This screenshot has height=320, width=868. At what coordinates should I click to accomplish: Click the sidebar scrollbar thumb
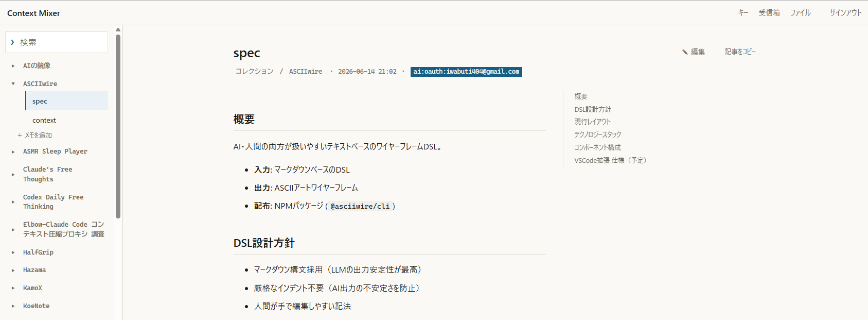(x=118, y=126)
